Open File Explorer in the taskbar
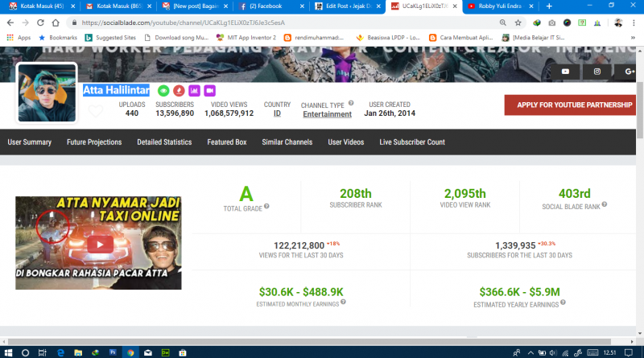This screenshot has width=644, height=358. click(78, 352)
